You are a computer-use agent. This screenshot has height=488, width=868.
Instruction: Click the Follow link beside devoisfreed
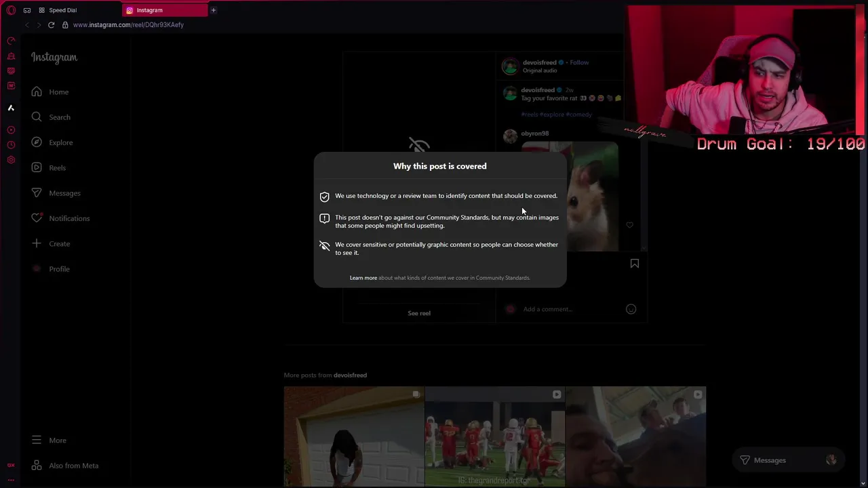(x=579, y=62)
